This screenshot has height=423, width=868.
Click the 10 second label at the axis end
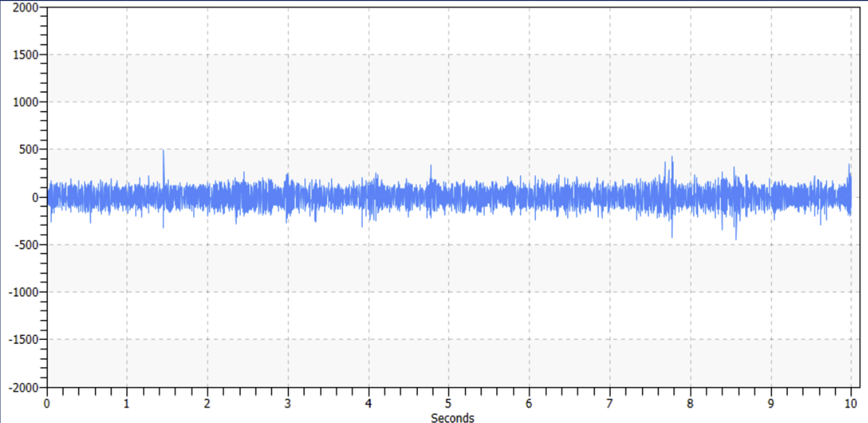851,403
